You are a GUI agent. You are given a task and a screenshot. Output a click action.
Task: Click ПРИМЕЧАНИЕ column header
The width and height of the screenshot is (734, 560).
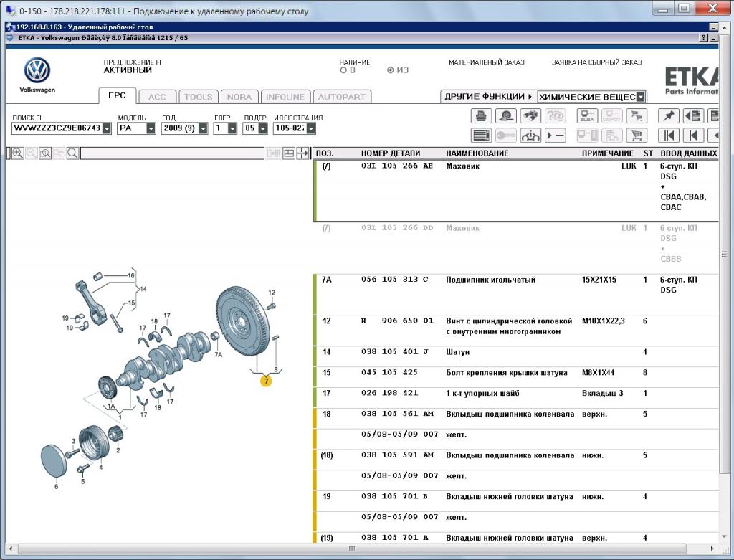[x=607, y=153]
